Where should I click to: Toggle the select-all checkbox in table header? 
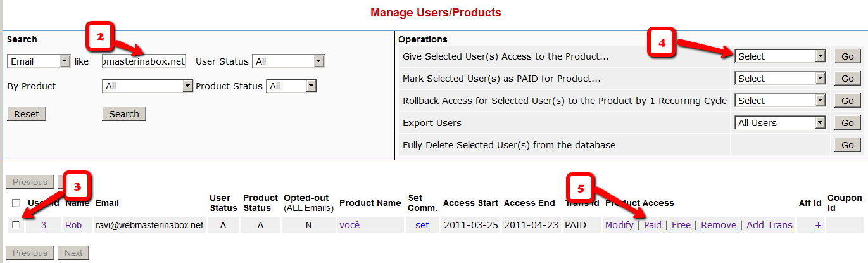point(16,203)
